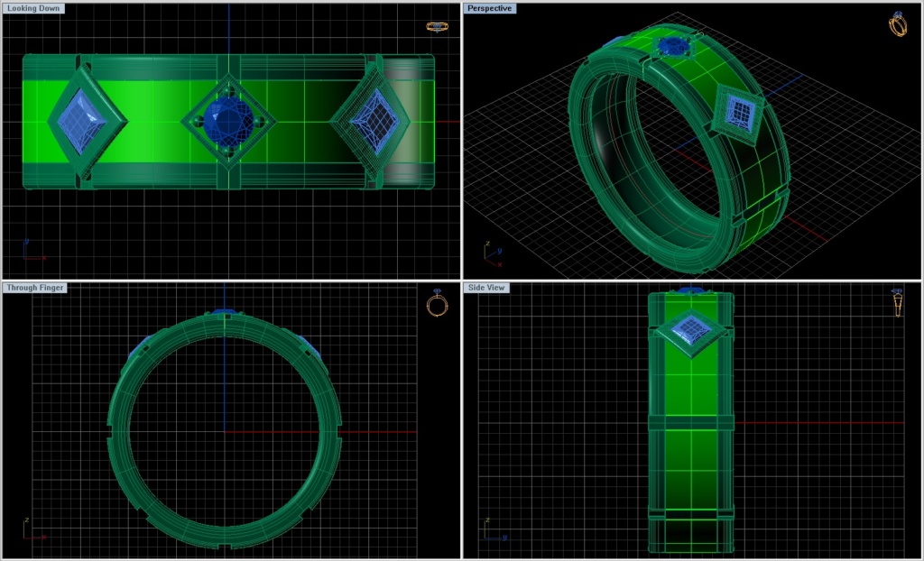Pick the right square stone in Looking Down view
This screenshot has height=561, width=924.
tap(375, 123)
